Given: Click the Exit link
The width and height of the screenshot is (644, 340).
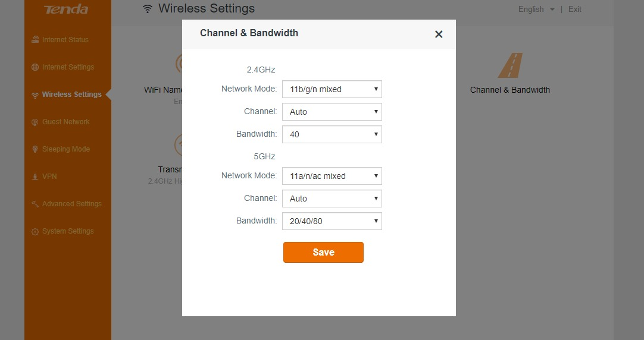Looking at the screenshot, I should [575, 10].
